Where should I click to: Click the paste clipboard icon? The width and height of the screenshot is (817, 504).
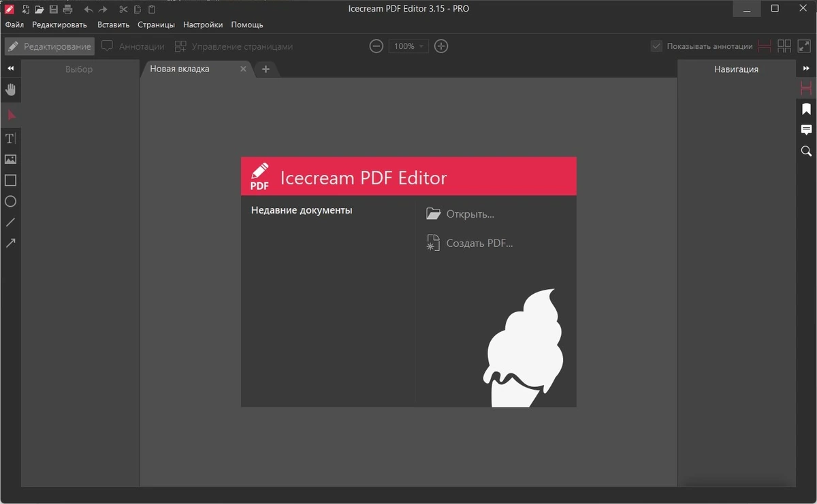[152, 10]
